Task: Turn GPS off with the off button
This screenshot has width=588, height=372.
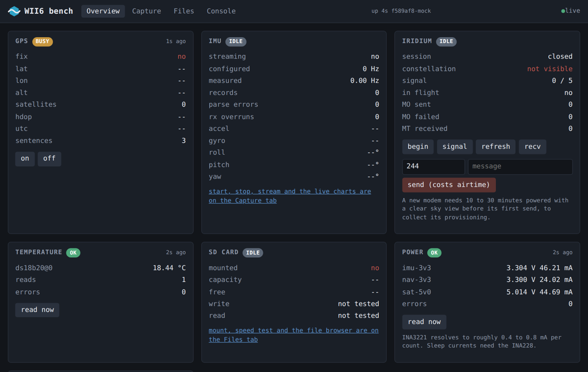Action: tap(49, 159)
